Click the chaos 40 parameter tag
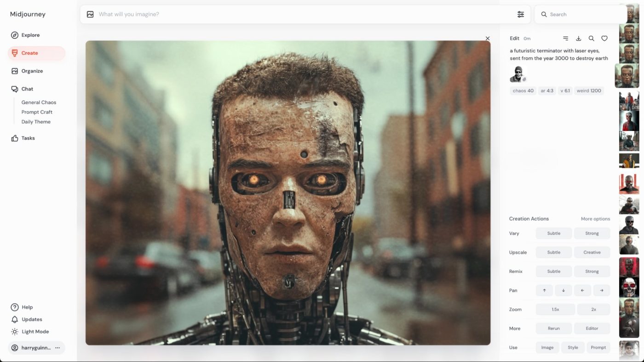644x362 pixels. tap(523, 90)
